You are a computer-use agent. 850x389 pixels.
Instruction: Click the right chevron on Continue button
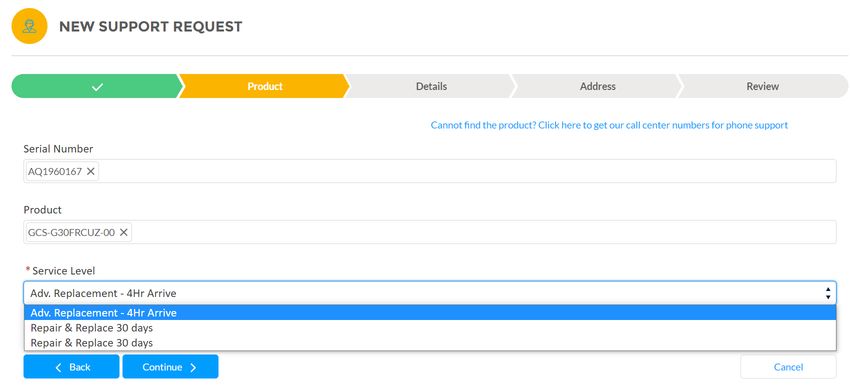[x=193, y=367]
